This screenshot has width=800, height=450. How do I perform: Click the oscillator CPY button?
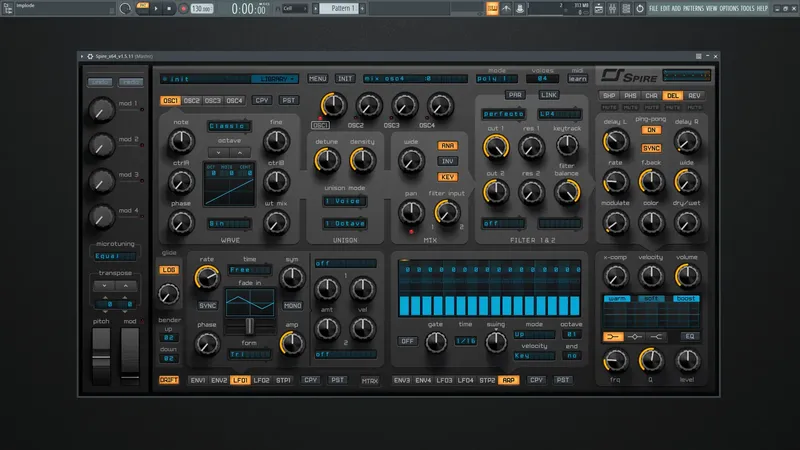coord(262,101)
